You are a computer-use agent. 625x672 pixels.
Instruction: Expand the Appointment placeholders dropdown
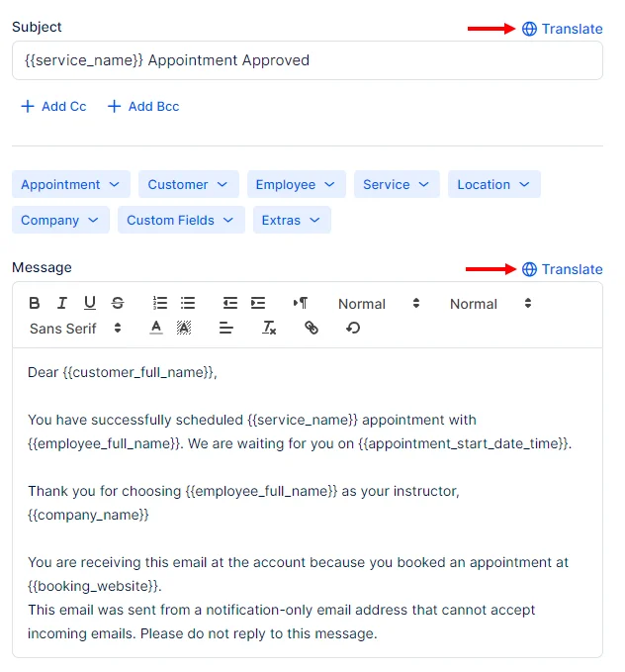click(x=70, y=185)
